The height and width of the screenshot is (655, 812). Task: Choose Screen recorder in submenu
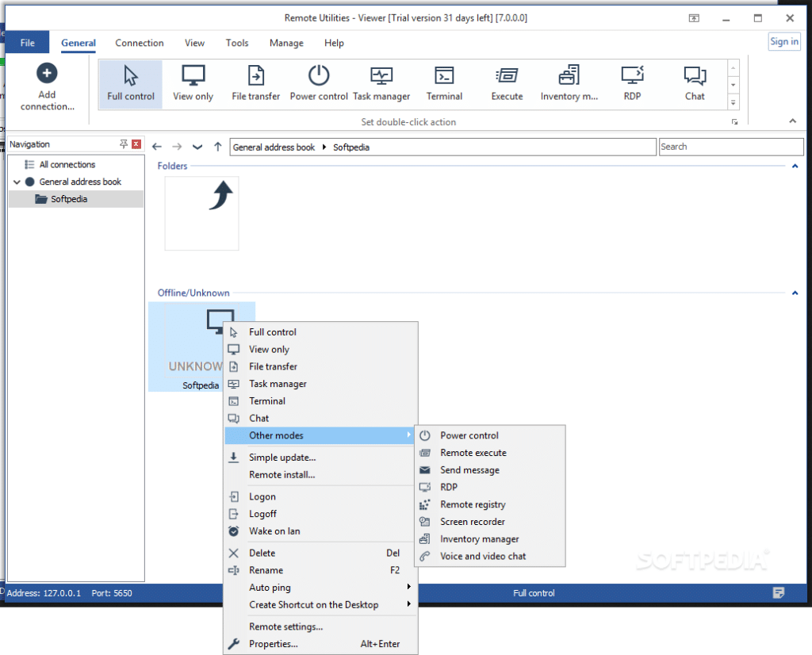(490, 522)
